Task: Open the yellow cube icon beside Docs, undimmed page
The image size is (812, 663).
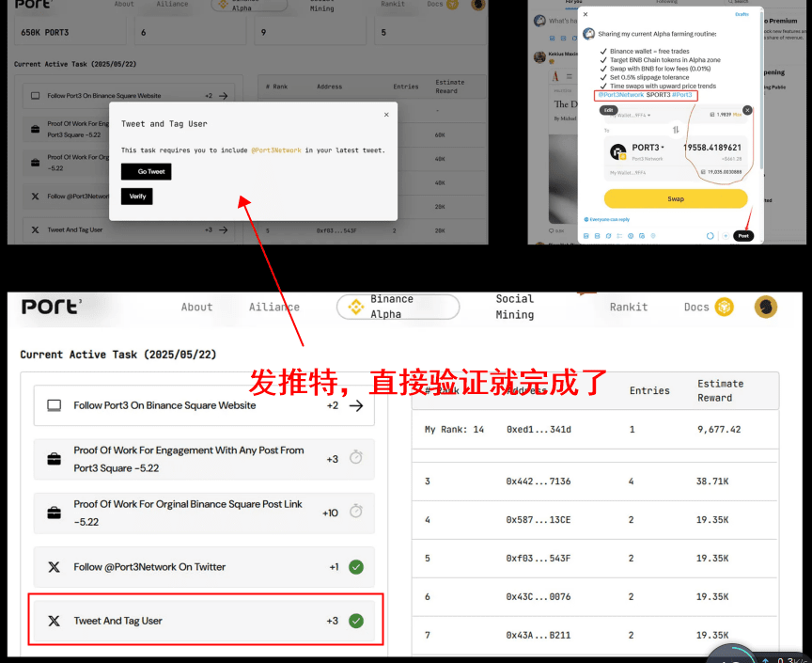Action: pos(724,307)
